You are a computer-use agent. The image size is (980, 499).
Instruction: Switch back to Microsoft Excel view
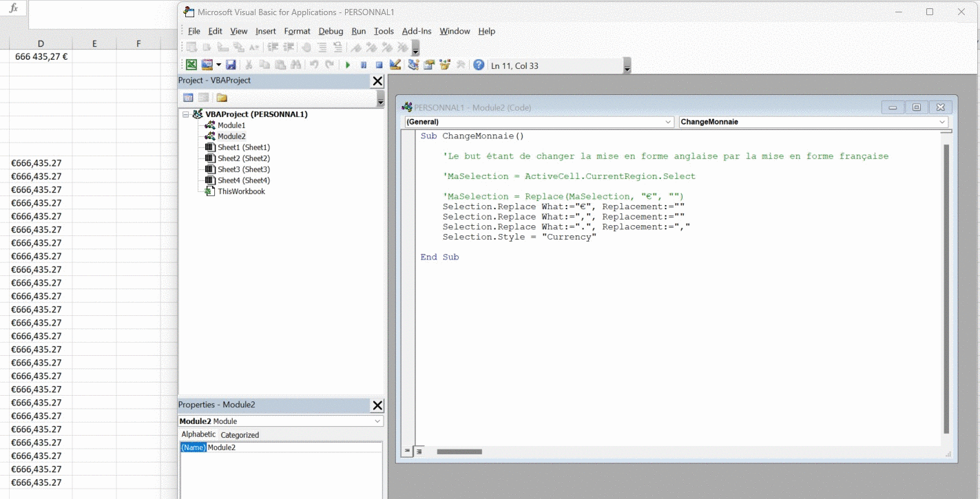coord(191,64)
